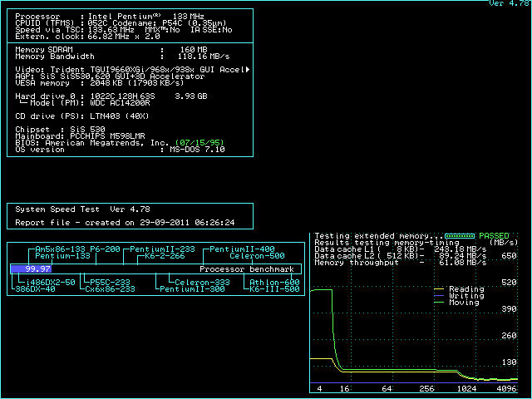The width and height of the screenshot is (532, 399).
Task: Click the 650 value on graph scale
Action: (509, 256)
